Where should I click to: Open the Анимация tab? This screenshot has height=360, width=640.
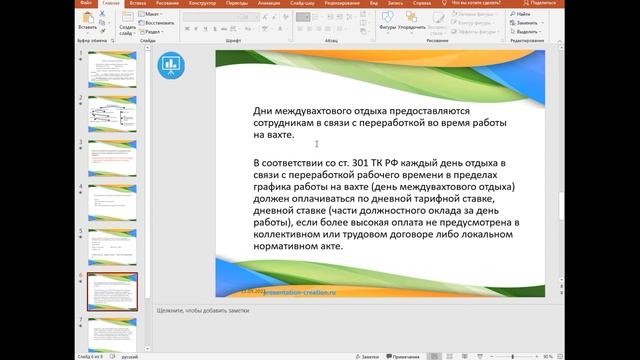[269, 3]
